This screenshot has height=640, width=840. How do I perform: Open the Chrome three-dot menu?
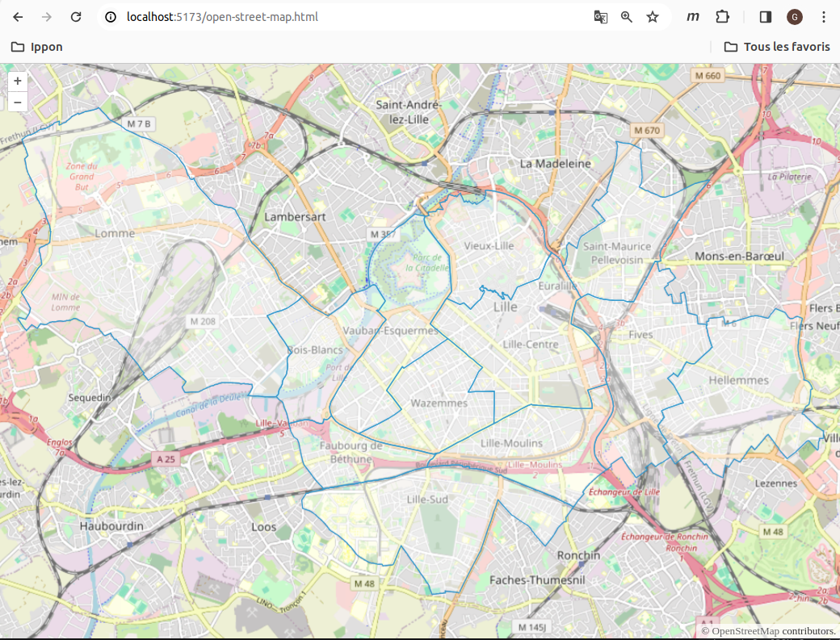824,16
